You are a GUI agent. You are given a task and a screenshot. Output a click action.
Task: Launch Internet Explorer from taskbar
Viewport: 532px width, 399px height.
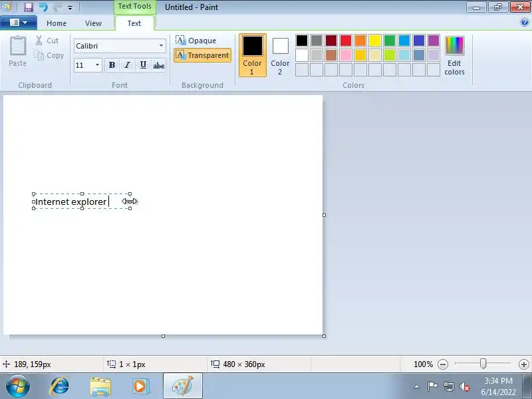point(60,386)
